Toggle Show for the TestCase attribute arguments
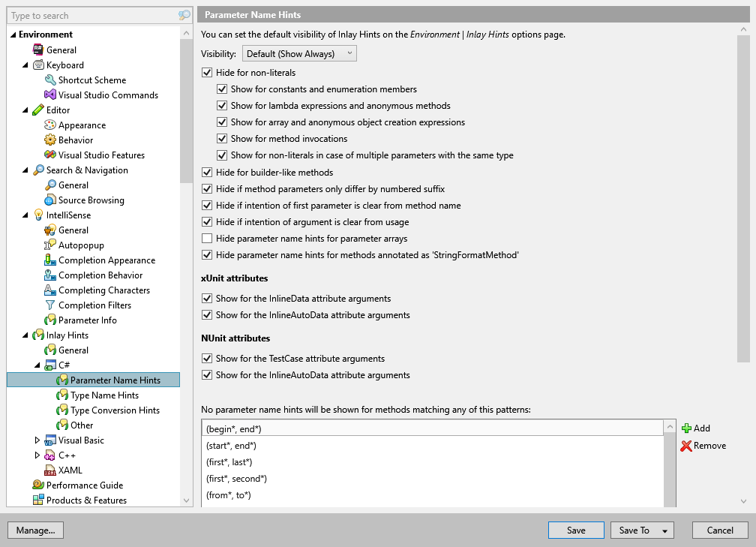The image size is (756, 547). [x=207, y=359]
